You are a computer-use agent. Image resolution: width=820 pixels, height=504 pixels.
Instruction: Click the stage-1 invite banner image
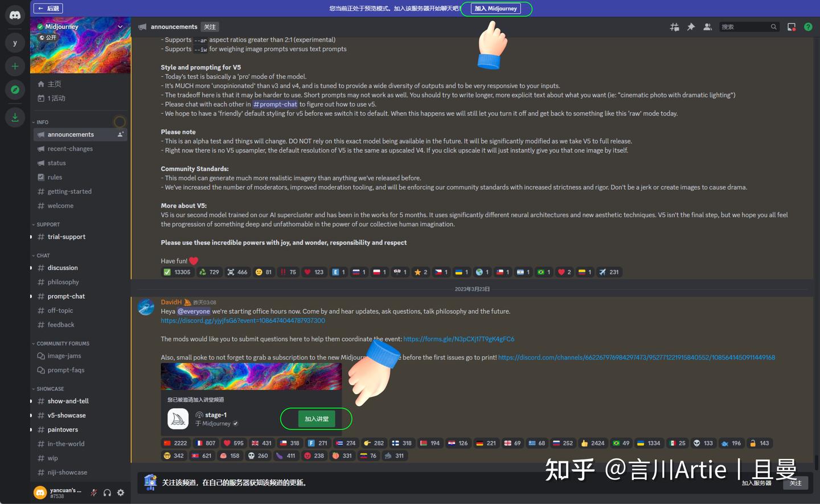point(251,376)
